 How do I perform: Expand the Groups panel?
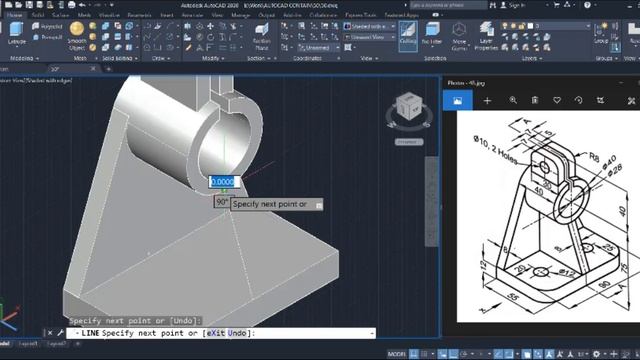606,58
